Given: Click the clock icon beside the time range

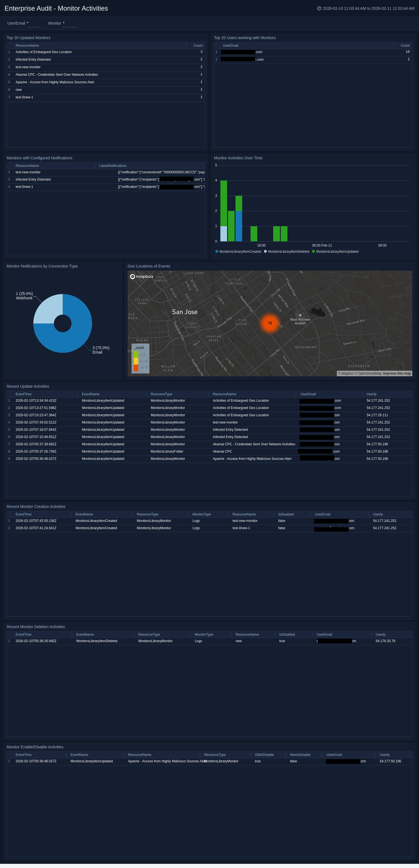Looking at the screenshot, I should pos(319,8).
